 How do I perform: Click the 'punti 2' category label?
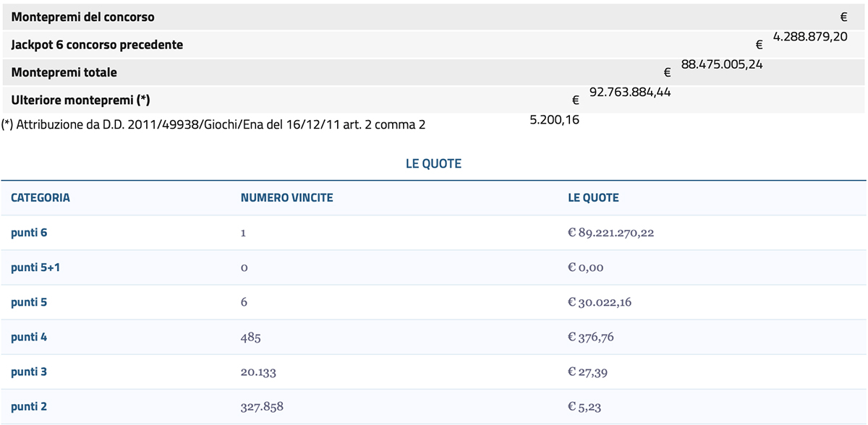click(x=29, y=406)
